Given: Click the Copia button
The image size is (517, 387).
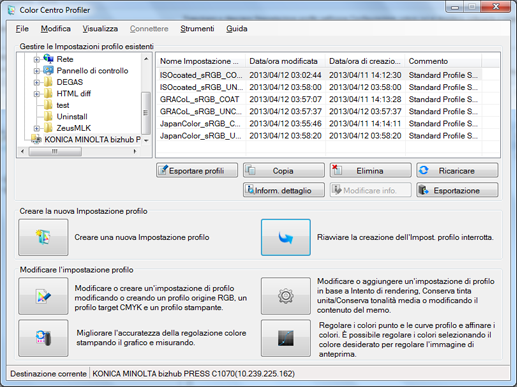Looking at the screenshot, I should (x=284, y=170).
